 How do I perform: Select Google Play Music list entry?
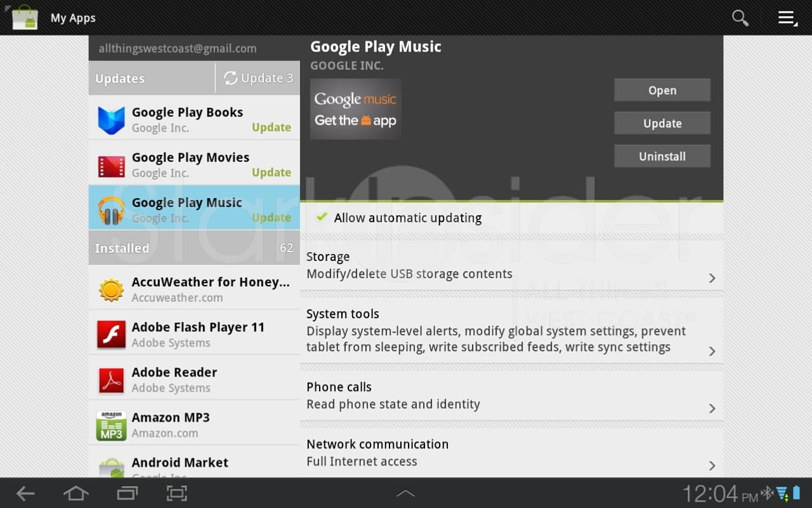[x=193, y=210]
